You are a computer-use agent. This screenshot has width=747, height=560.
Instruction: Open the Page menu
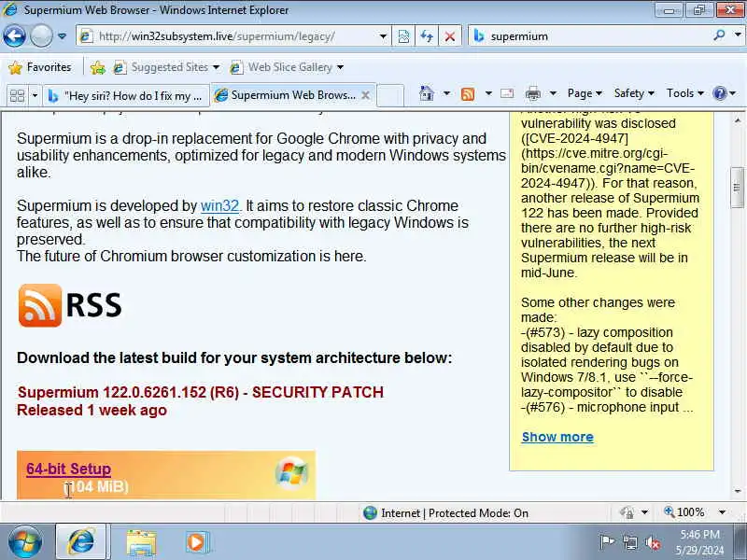pyautogui.click(x=585, y=93)
